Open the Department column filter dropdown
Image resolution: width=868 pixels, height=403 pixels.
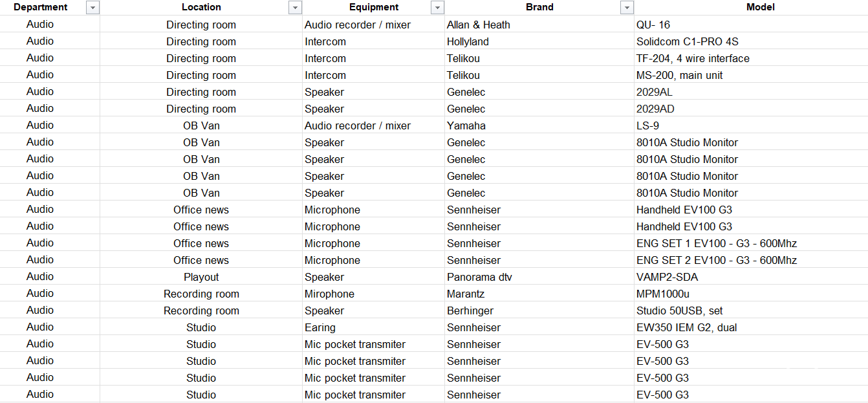coord(92,8)
